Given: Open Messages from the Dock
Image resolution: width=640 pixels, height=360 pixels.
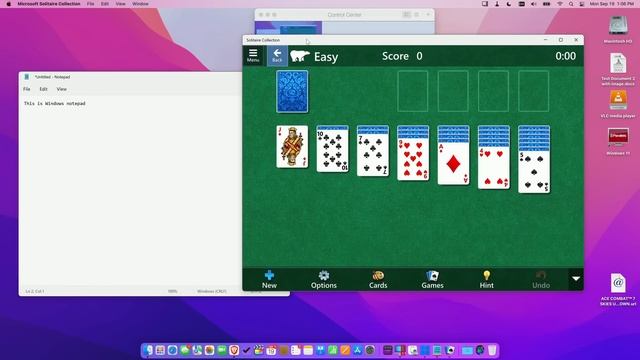Looking at the screenshot, I should [x=185, y=350].
